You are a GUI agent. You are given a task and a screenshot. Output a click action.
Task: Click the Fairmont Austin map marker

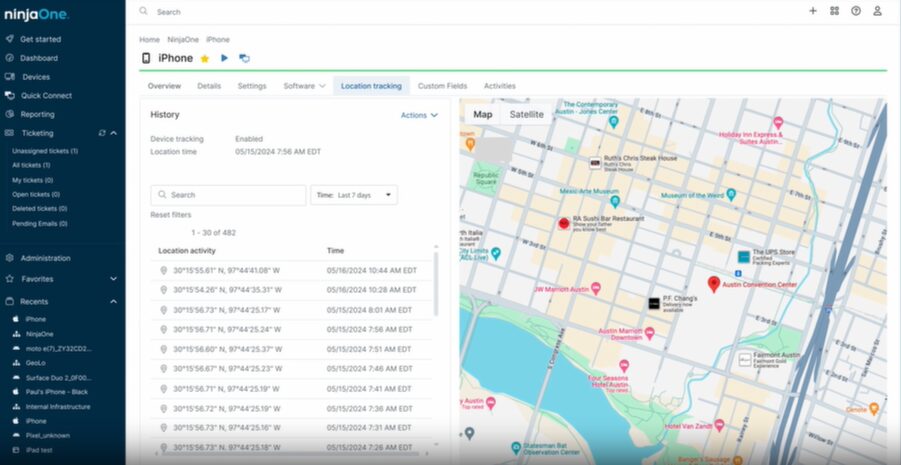coord(745,360)
